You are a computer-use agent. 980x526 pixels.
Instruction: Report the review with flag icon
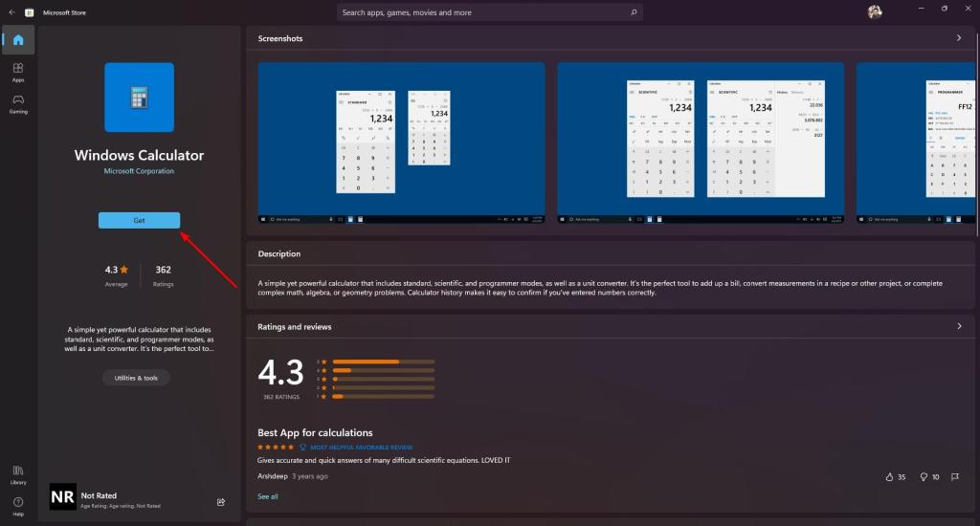click(955, 476)
